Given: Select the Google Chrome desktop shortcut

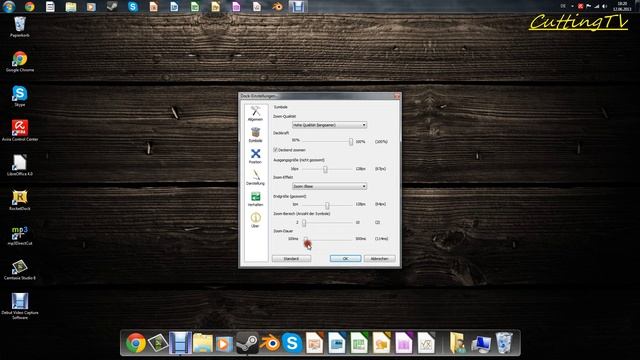Looking at the screenshot, I should [20, 62].
